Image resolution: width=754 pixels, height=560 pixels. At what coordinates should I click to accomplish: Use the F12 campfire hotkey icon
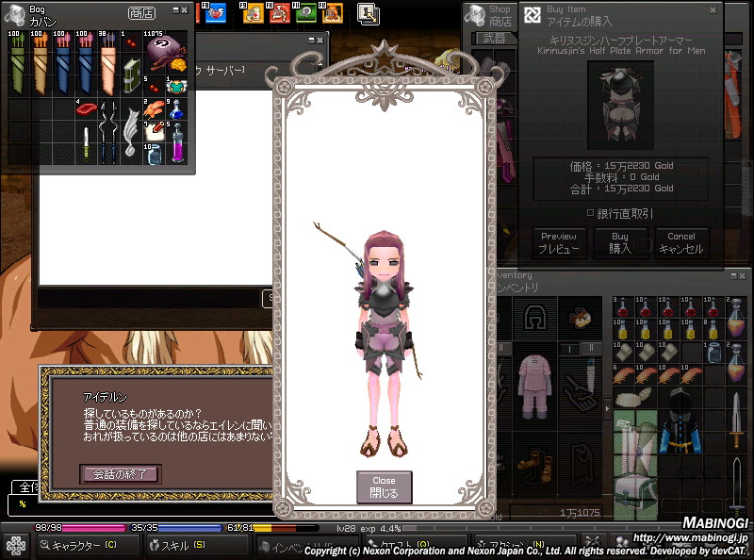(x=333, y=13)
